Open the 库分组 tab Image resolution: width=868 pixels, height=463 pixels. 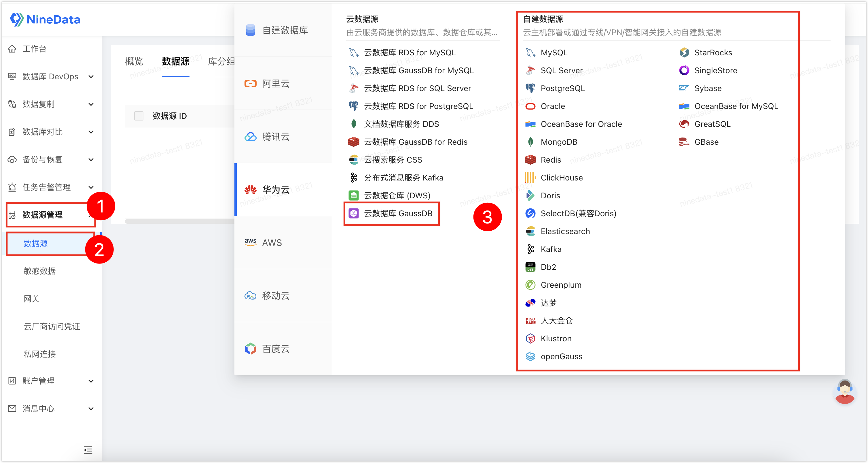pyautogui.click(x=221, y=61)
